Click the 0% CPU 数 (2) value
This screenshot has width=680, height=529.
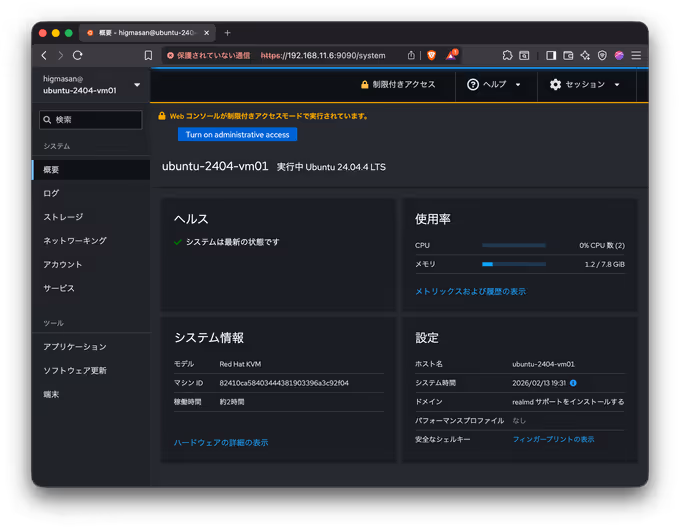coord(602,245)
